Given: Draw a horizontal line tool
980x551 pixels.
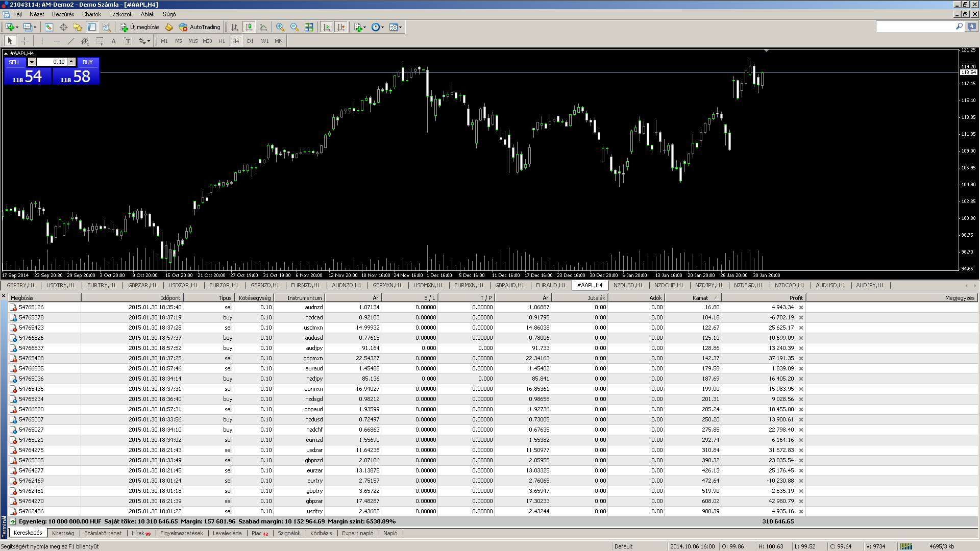Looking at the screenshot, I should point(56,41).
